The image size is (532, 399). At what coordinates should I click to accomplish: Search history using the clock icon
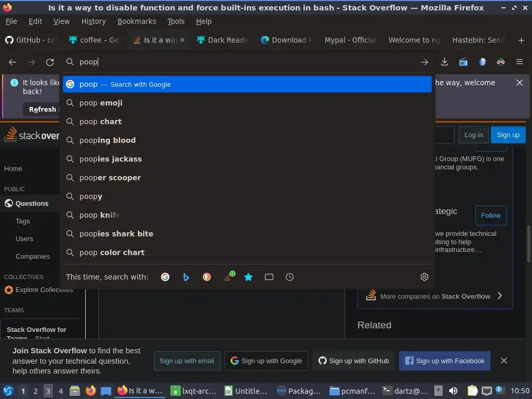290,277
